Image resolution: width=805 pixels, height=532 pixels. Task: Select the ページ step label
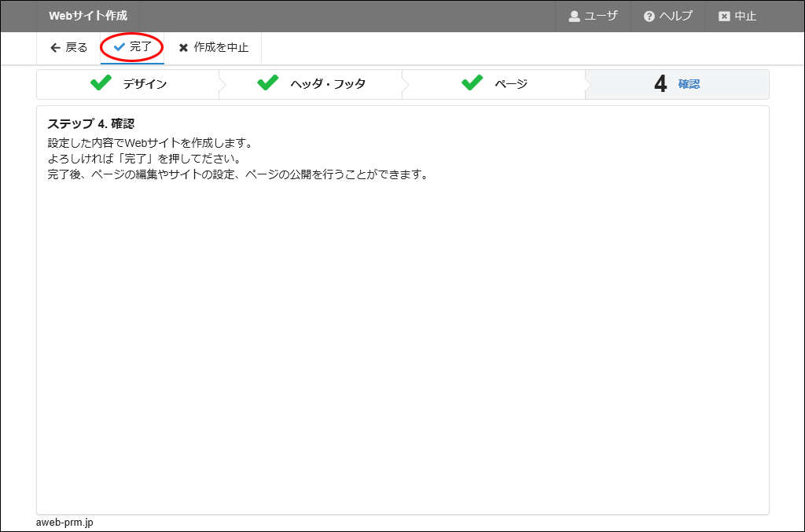pyautogui.click(x=510, y=84)
